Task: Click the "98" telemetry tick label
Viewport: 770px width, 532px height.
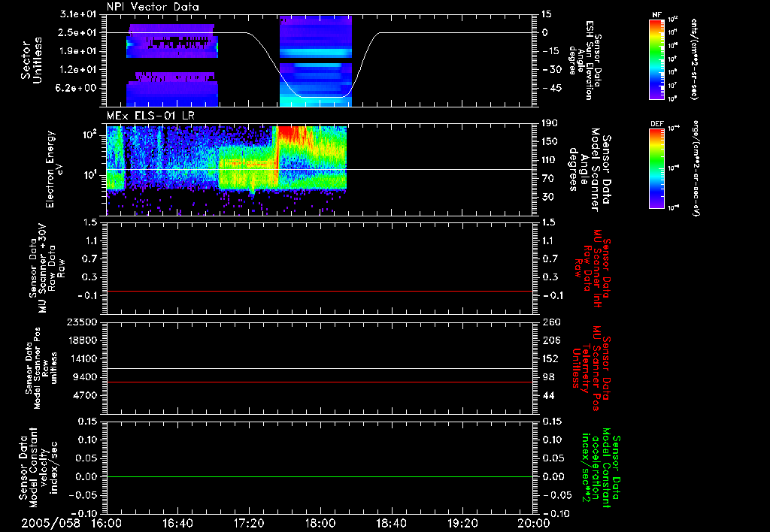Action: pos(548,377)
